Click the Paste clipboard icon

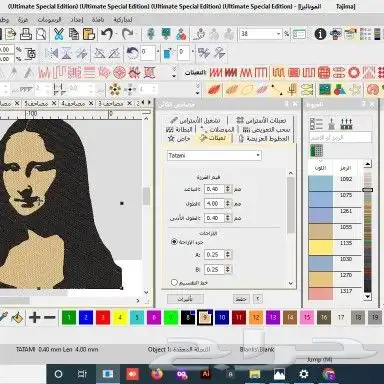pyautogui.click(x=89, y=34)
